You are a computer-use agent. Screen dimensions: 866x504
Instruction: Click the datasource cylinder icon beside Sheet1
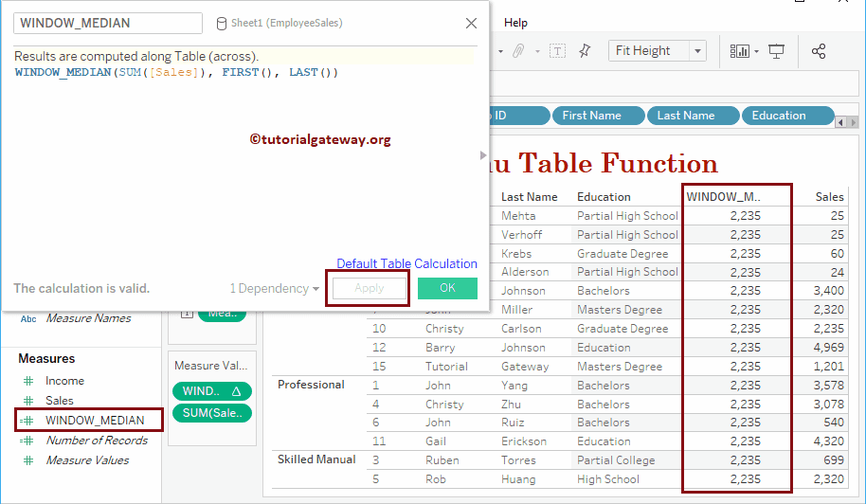pyautogui.click(x=221, y=23)
